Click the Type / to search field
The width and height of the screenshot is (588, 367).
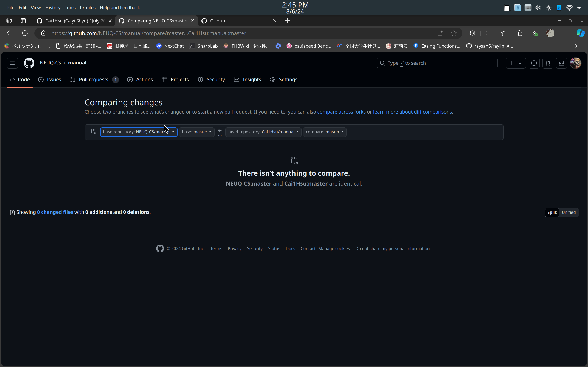click(437, 63)
